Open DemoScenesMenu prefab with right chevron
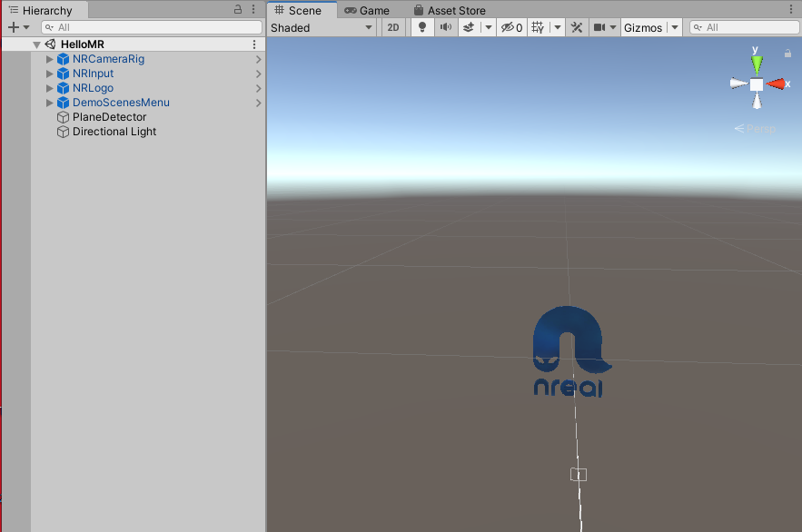 [x=258, y=103]
